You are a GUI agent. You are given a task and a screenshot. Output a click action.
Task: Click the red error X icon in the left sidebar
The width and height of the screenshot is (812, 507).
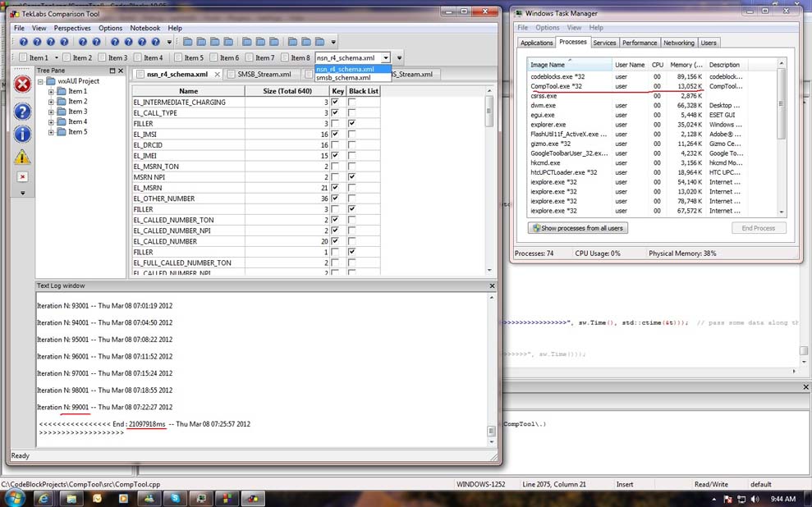click(x=23, y=85)
